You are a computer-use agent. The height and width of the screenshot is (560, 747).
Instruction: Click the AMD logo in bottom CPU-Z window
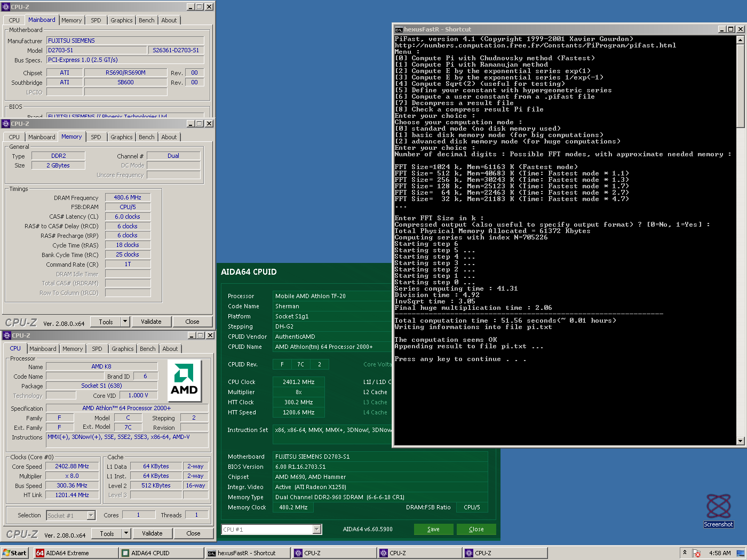click(x=185, y=381)
